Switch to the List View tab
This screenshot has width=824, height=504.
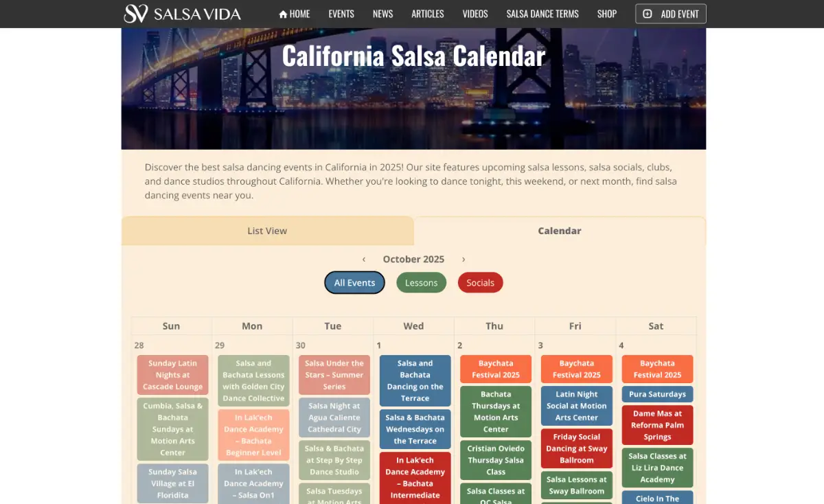tap(267, 231)
